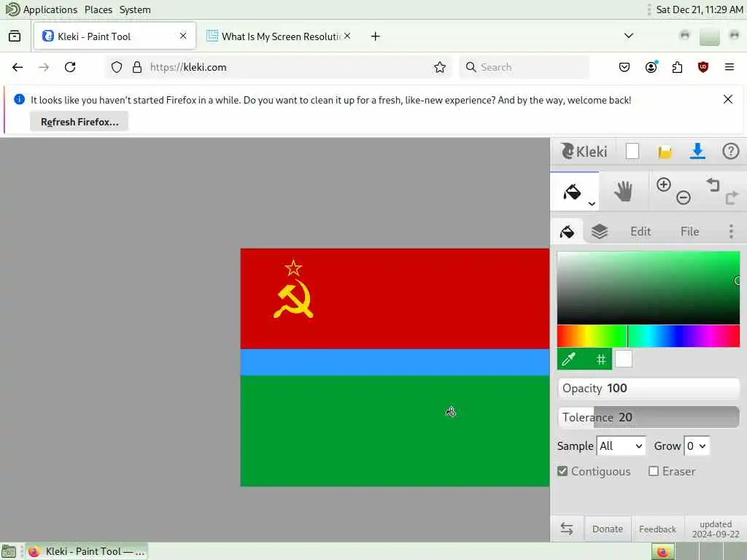The height and width of the screenshot is (560, 747).
Task: Expand the tool selector chevron
Action: tap(592, 204)
